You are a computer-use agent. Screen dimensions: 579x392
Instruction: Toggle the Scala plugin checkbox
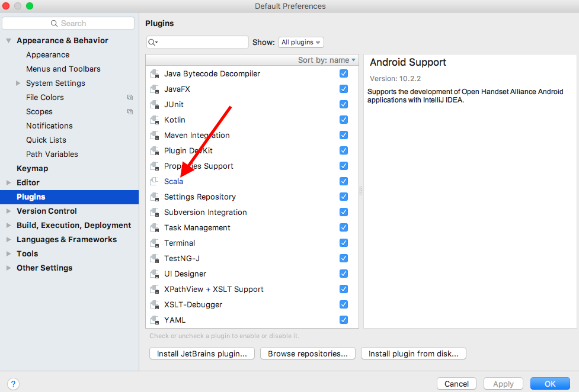tap(343, 181)
